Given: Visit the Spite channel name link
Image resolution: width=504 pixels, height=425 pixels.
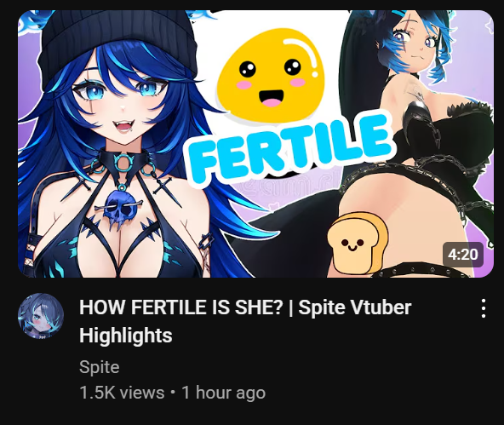Looking at the screenshot, I should 100,367.
